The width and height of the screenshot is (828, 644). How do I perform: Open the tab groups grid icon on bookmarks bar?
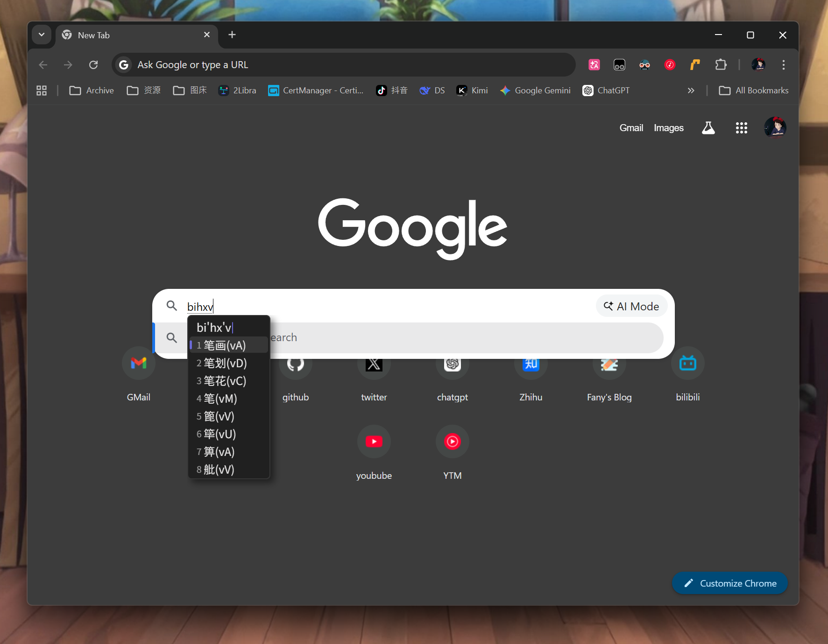[x=42, y=91]
